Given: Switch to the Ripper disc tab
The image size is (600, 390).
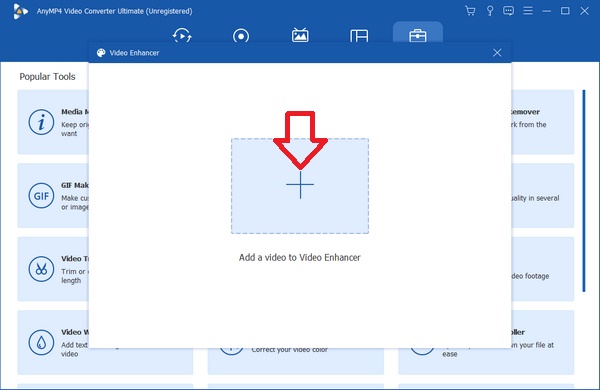Looking at the screenshot, I should (241, 36).
